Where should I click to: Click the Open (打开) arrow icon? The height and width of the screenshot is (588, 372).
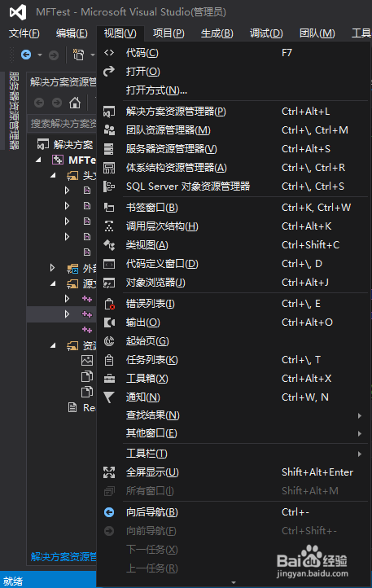click(x=109, y=71)
